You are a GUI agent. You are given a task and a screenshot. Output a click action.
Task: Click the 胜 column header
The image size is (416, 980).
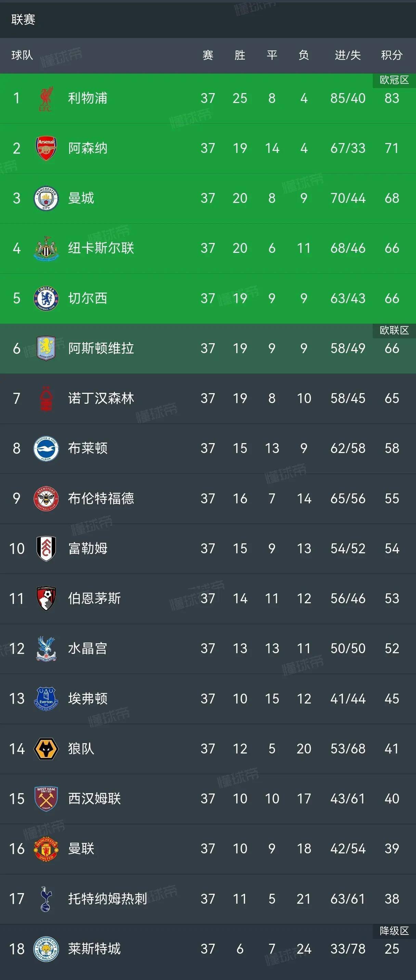pyautogui.click(x=239, y=55)
